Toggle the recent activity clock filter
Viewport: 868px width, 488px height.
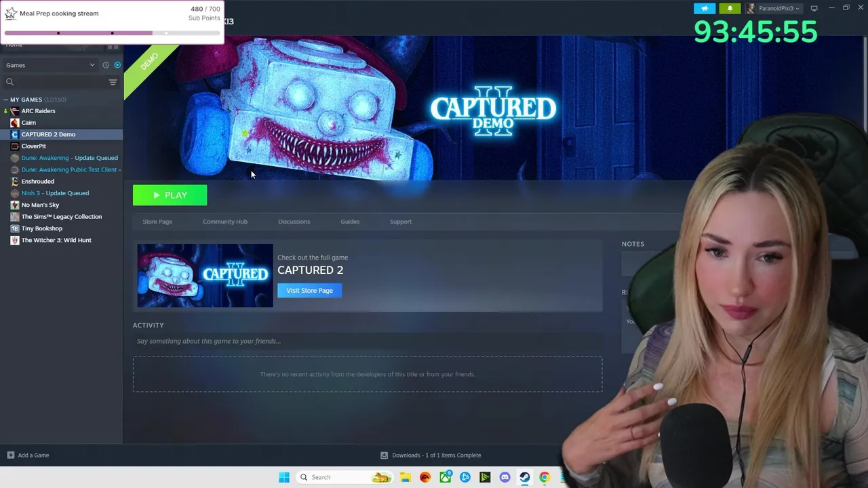pyautogui.click(x=106, y=65)
